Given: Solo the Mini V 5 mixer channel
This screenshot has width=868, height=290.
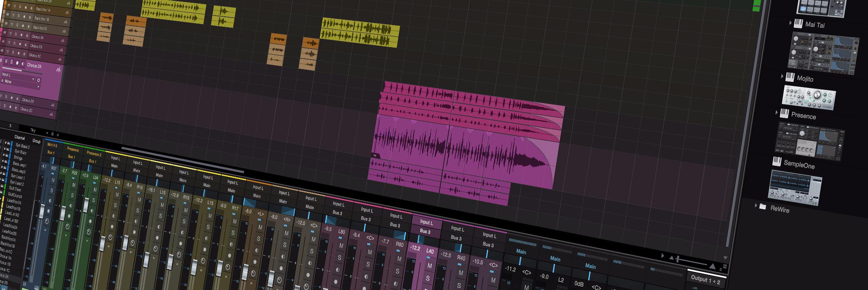Looking at the screenshot, I should point(51,191).
